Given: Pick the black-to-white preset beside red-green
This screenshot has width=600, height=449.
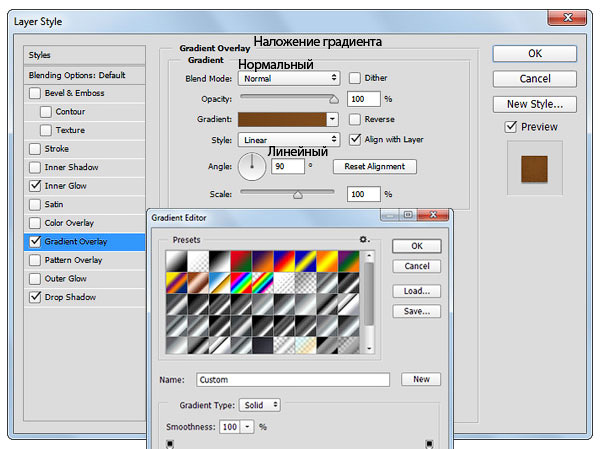Looking at the screenshot, I should point(219,261).
